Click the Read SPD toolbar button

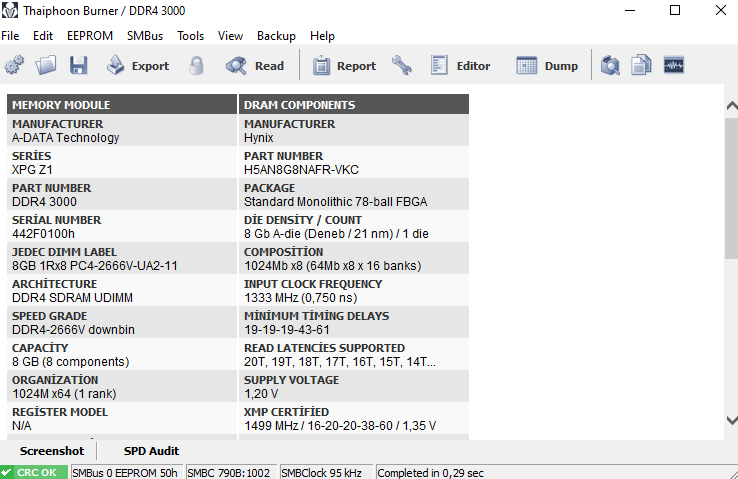[x=255, y=66]
